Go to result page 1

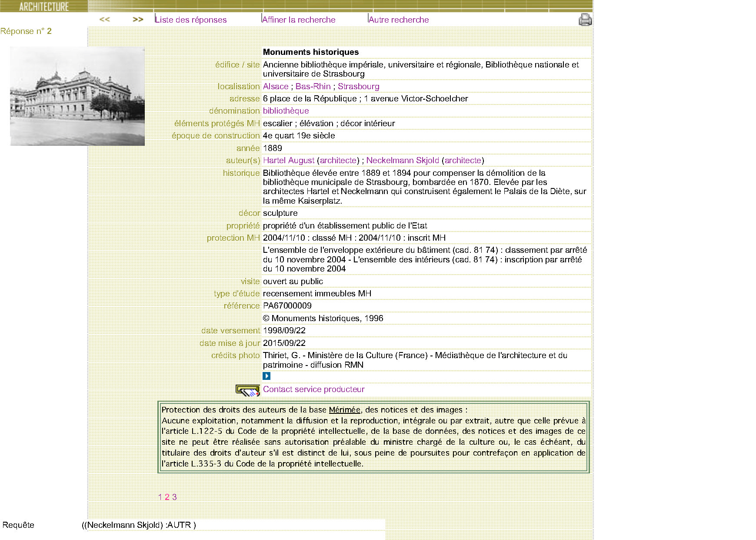pyautogui.click(x=160, y=497)
